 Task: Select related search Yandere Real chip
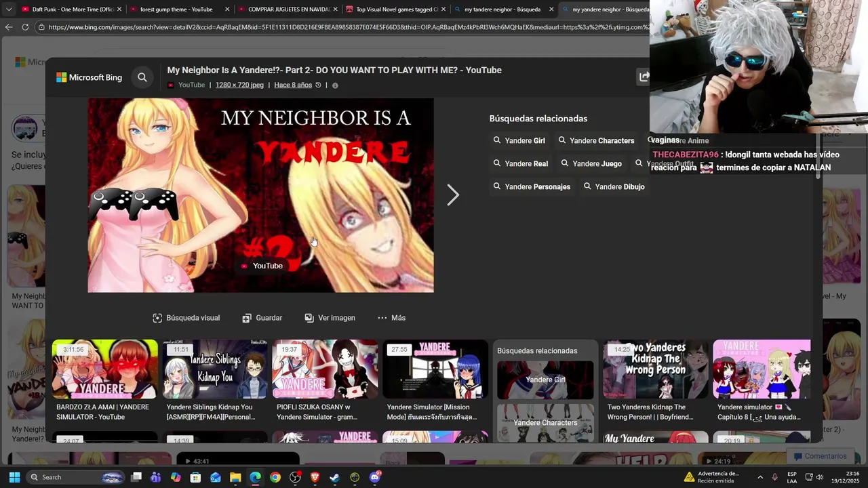(520, 163)
